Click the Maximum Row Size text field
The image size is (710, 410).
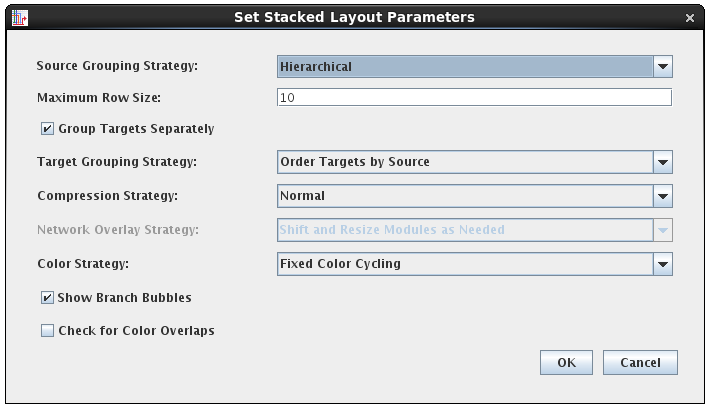pyautogui.click(x=474, y=98)
